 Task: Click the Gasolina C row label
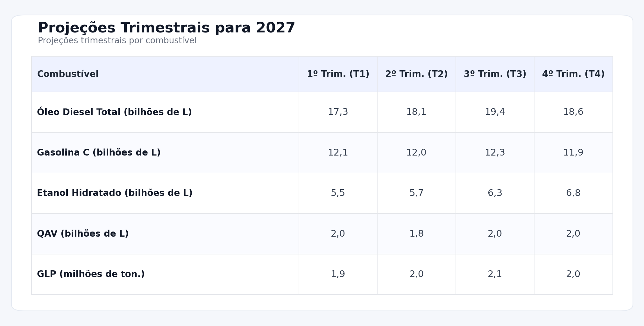[99, 153]
